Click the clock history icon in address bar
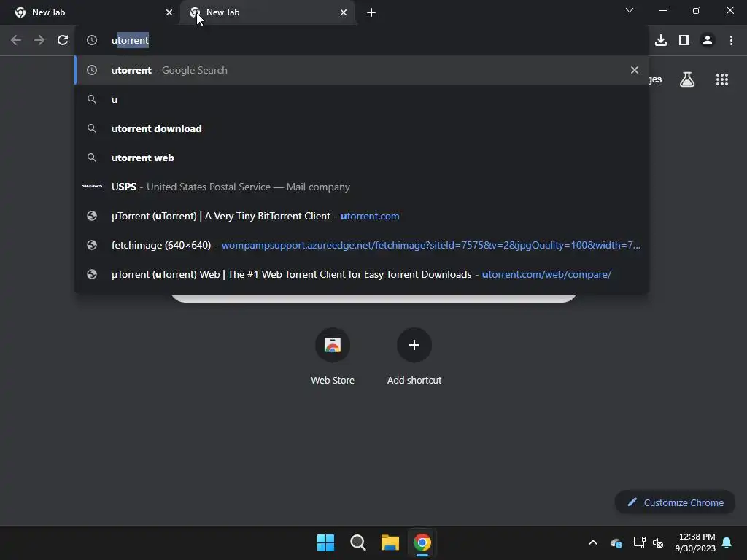Viewport: 747px width, 560px height. 92,41
